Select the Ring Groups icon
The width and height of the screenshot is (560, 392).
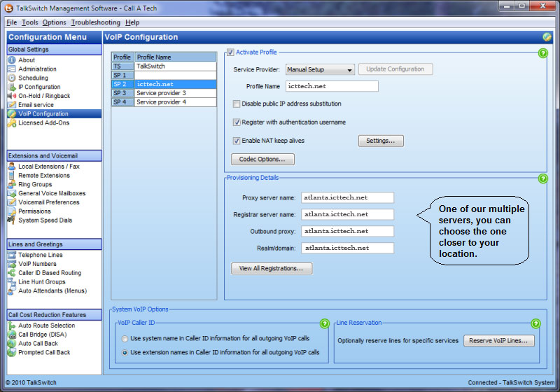pyautogui.click(x=12, y=184)
